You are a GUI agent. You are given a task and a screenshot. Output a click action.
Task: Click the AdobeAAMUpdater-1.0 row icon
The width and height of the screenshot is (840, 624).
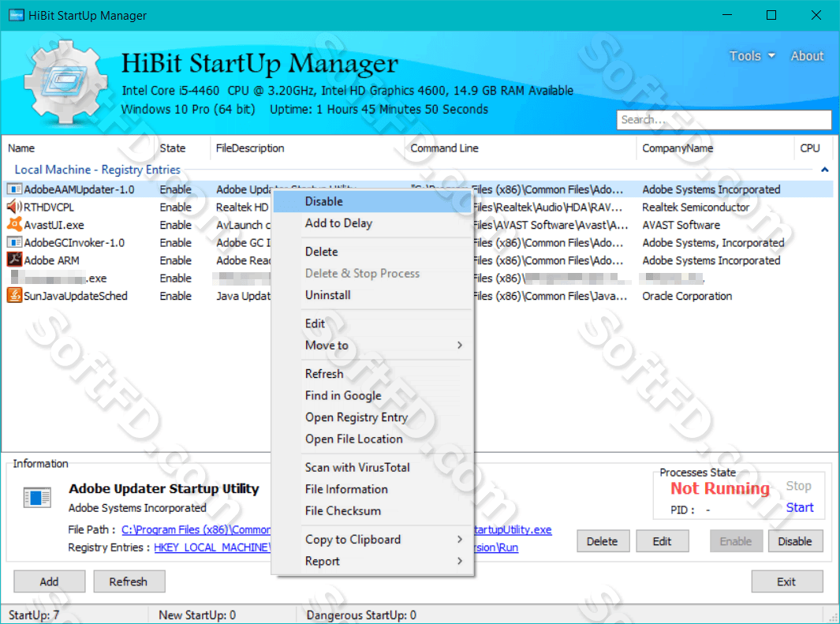coord(14,189)
